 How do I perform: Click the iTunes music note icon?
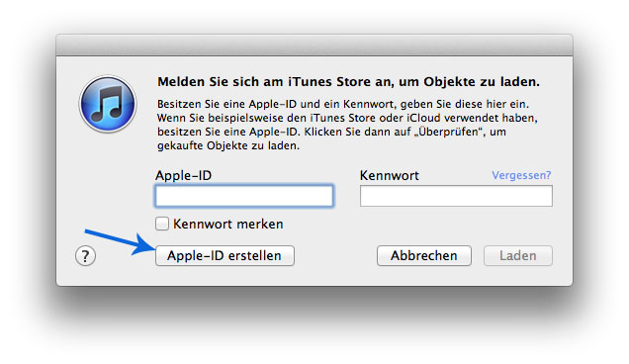pos(108,104)
